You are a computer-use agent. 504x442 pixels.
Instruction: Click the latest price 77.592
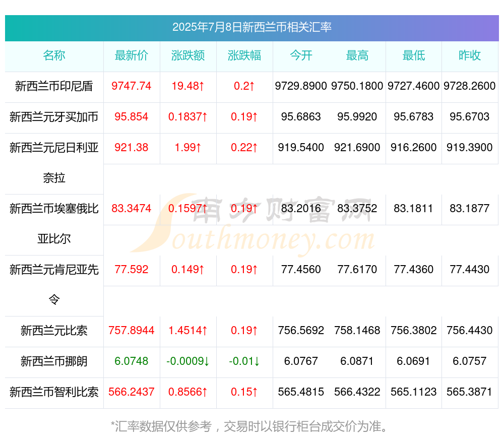pos(131,269)
